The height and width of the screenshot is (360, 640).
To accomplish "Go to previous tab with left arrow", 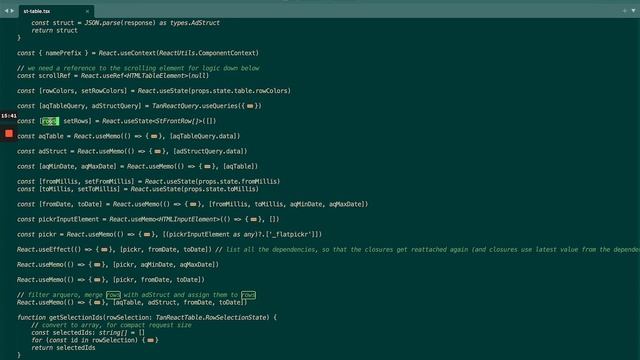I will tap(6, 11).
